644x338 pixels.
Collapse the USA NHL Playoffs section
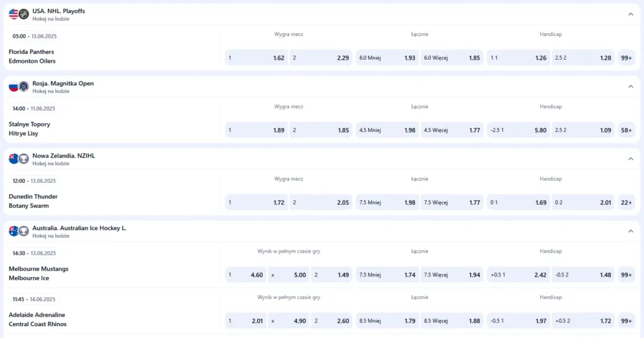click(x=630, y=14)
